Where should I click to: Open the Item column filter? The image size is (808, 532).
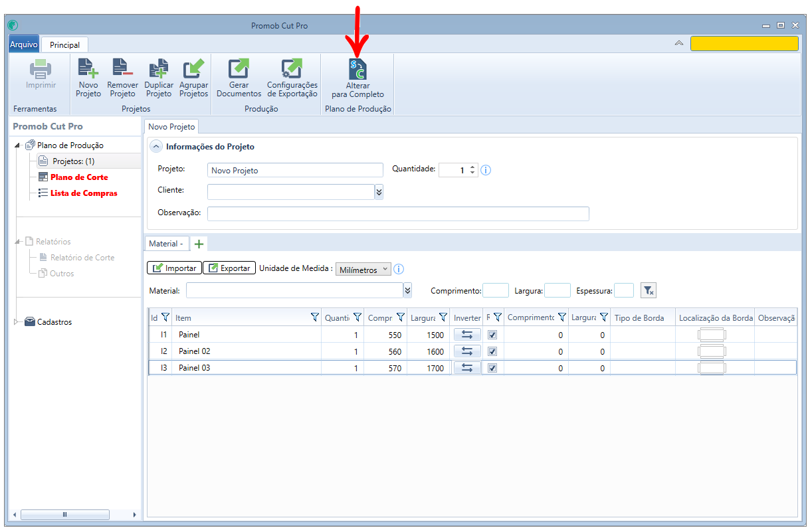click(315, 317)
